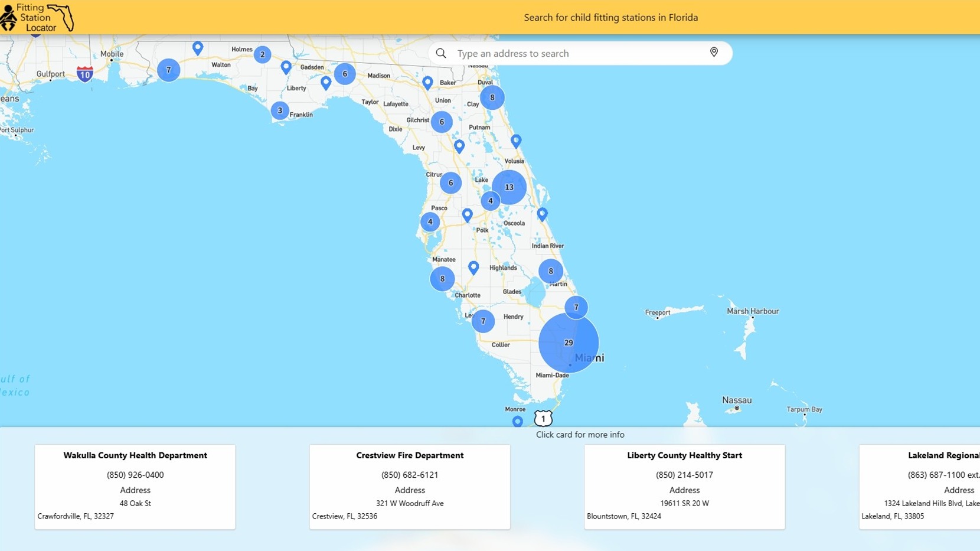Image resolution: width=980 pixels, height=551 pixels.
Task: Select the map pin near Polk county
Action: (467, 215)
